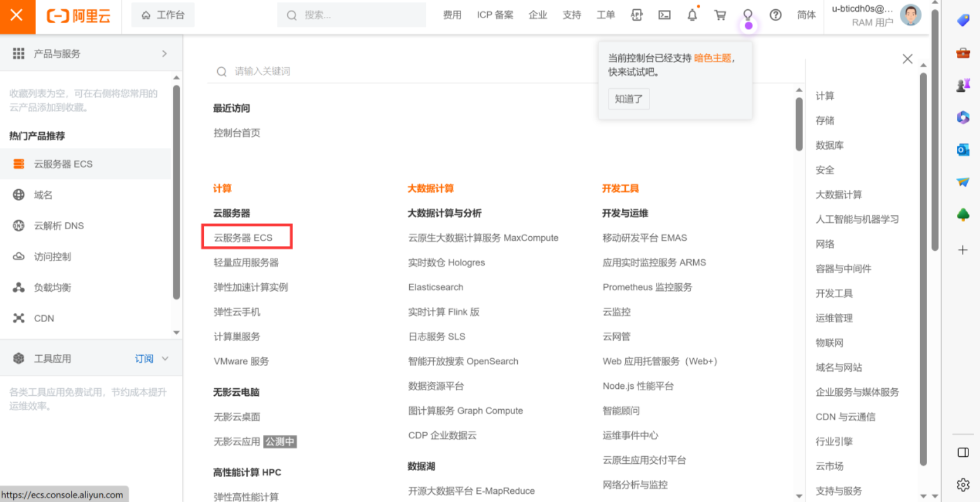
Task: Open 云监控 link
Action: coord(617,312)
